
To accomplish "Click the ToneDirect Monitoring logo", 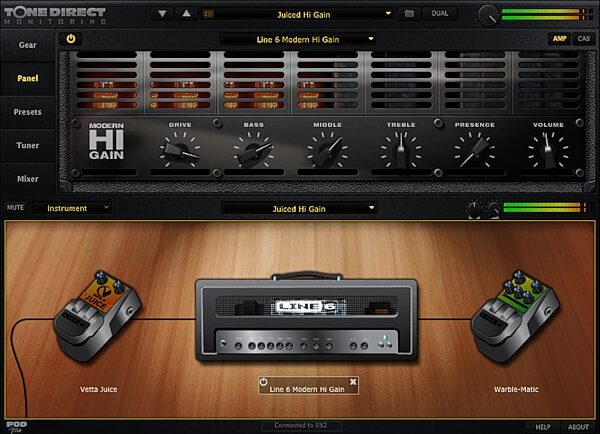I will point(55,15).
